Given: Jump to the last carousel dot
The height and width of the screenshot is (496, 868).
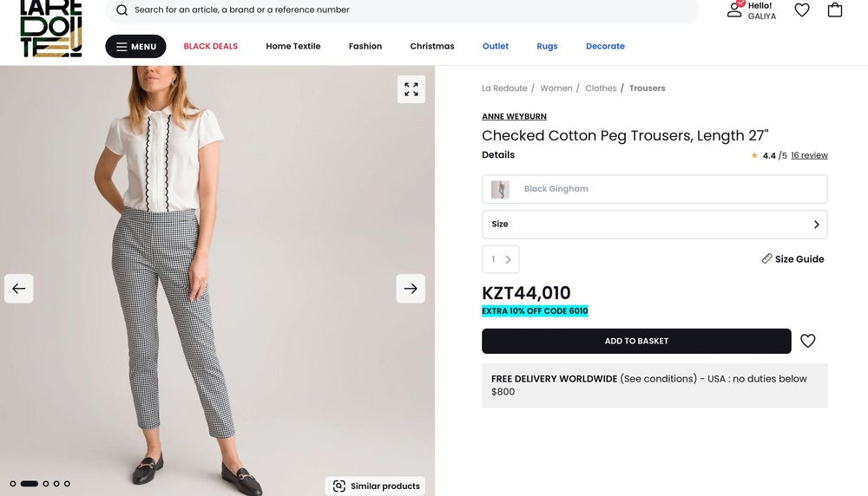Looking at the screenshot, I should coord(67,484).
